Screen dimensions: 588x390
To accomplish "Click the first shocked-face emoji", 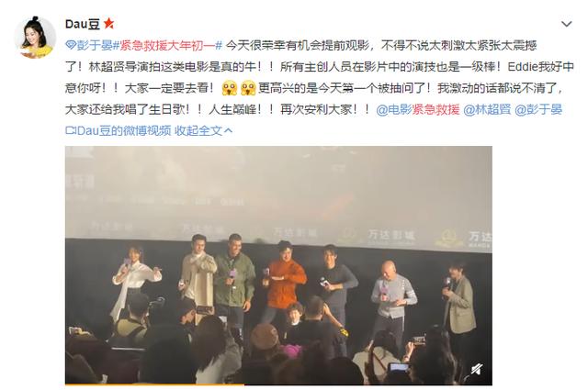I will click(x=230, y=88).
